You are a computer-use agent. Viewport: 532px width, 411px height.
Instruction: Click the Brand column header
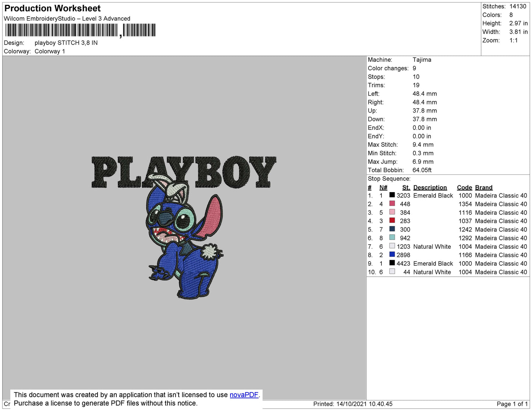pyautogui.click(x=483, y=187)
